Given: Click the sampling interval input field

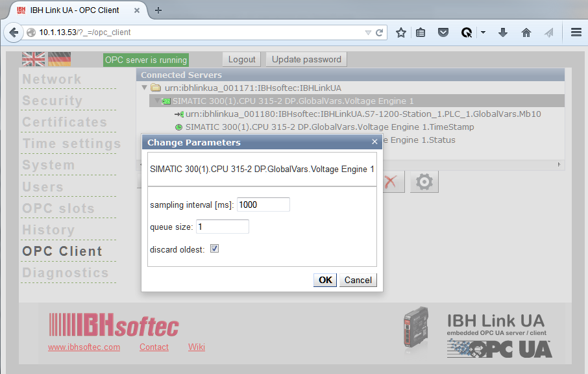Looking at the screenshot, I should [263, 205].
